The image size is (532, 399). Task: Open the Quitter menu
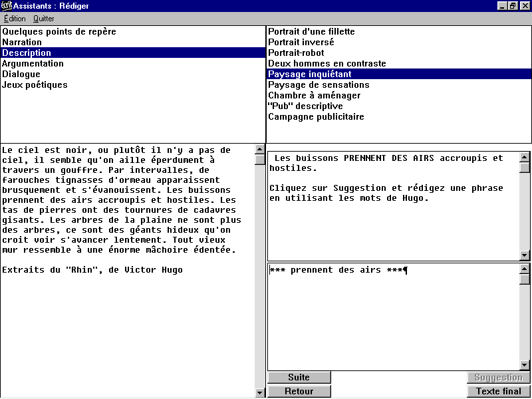pyautogui.click(x=44, y=19)
